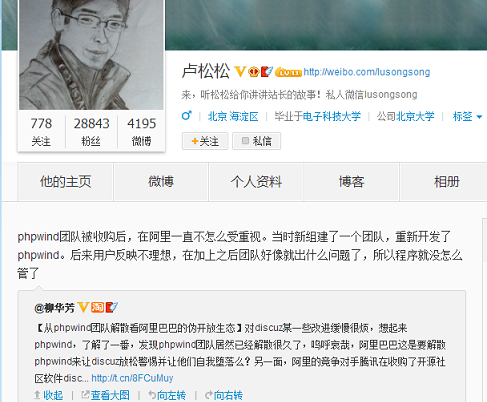Open full-size picture via 查看大图
The height and width of the screenshot is (402, 487).
pyautogui.click(x=106, y=395)
